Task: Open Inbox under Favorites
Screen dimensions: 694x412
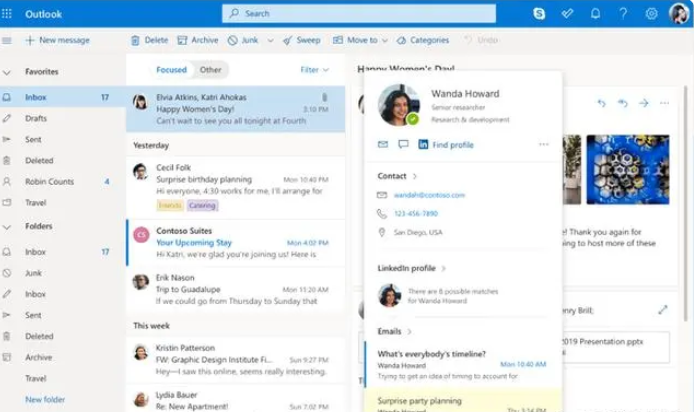Action: tap(62, 97)
